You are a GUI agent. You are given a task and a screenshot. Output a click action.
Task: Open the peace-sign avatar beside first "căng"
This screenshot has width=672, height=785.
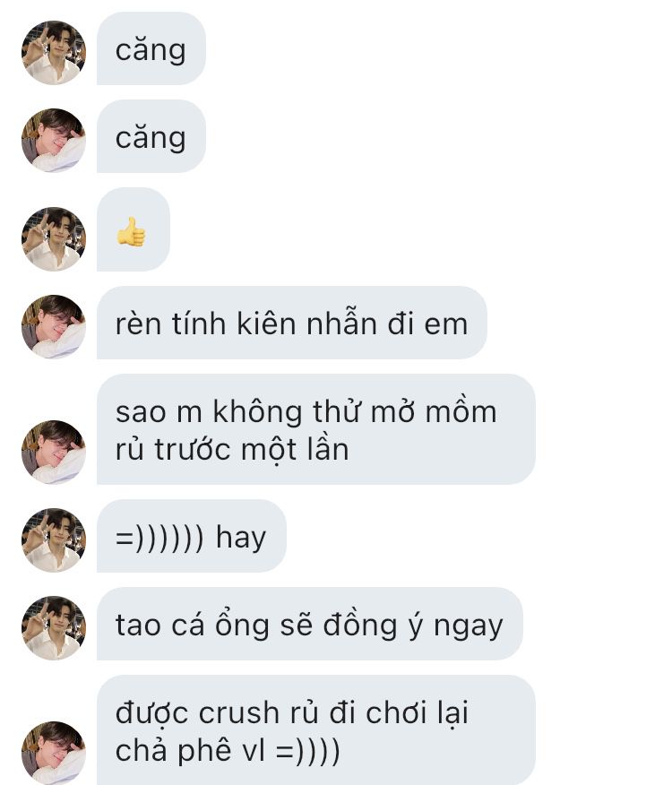pos(54,53)
